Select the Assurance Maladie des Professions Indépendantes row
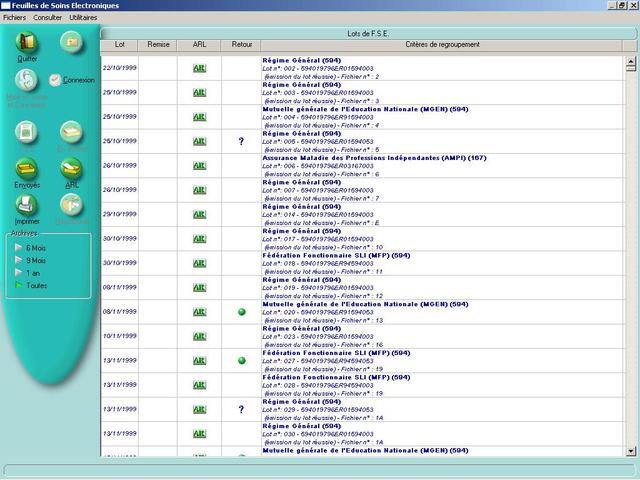 point(362,166)
